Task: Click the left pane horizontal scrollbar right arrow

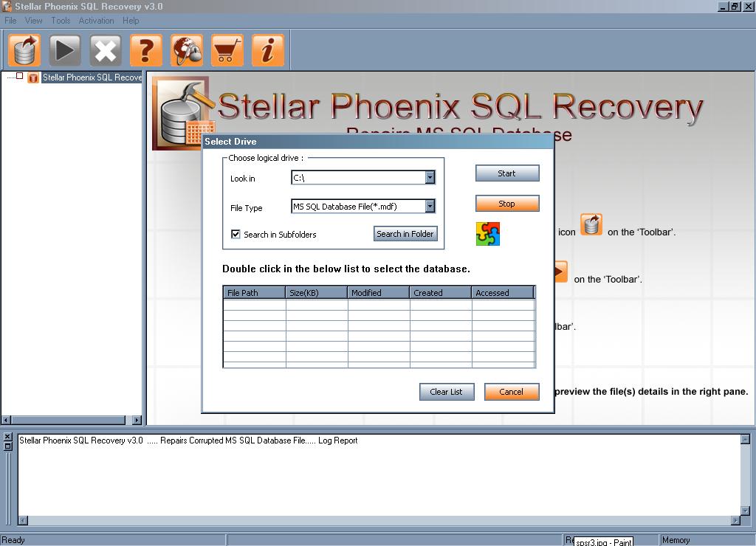Action: click(x=137, y=420)
